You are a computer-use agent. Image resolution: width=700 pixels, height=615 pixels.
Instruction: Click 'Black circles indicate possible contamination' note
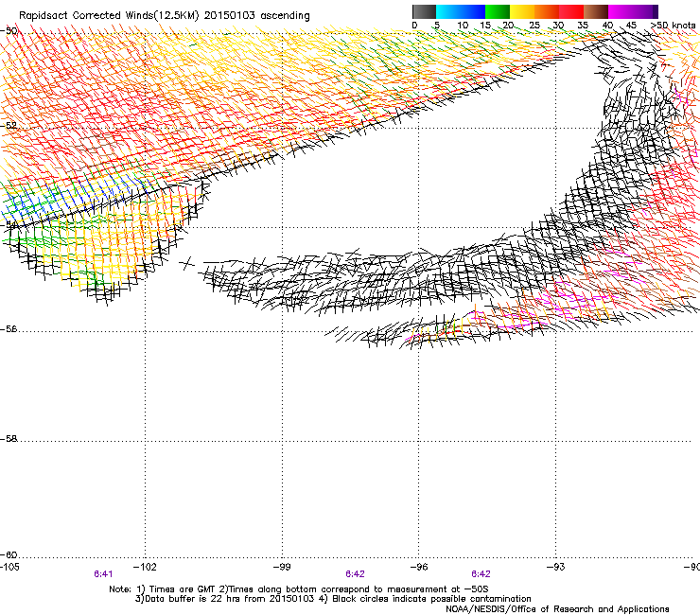click(x=431, y=599)
